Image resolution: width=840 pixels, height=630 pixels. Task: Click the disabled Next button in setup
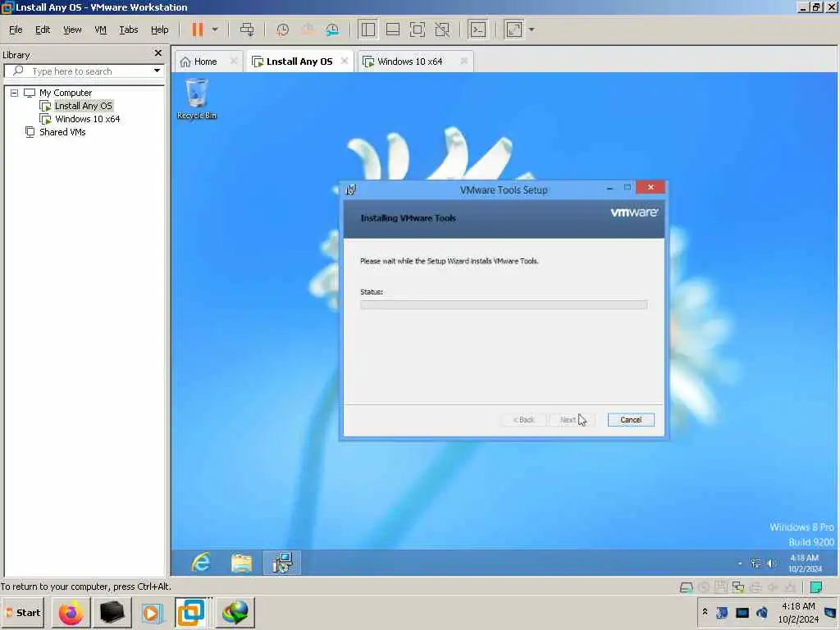click(572, 420)
